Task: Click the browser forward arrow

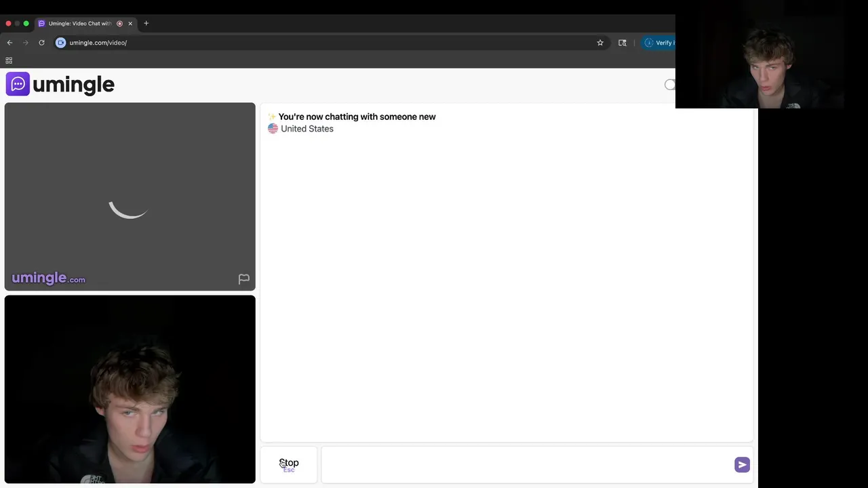Action: (x=26, y=43)
